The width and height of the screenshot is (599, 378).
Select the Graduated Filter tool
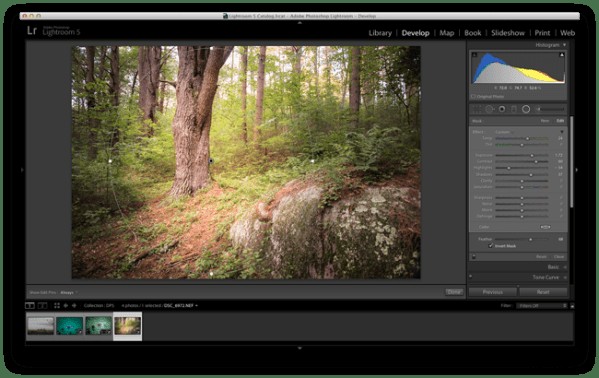coord(514,109)
